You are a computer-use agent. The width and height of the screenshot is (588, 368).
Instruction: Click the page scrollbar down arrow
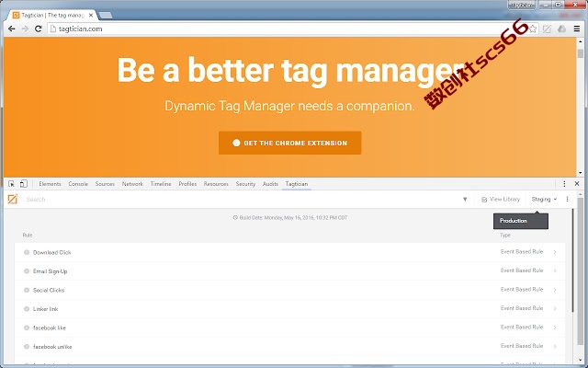click(x=580, y=172)
